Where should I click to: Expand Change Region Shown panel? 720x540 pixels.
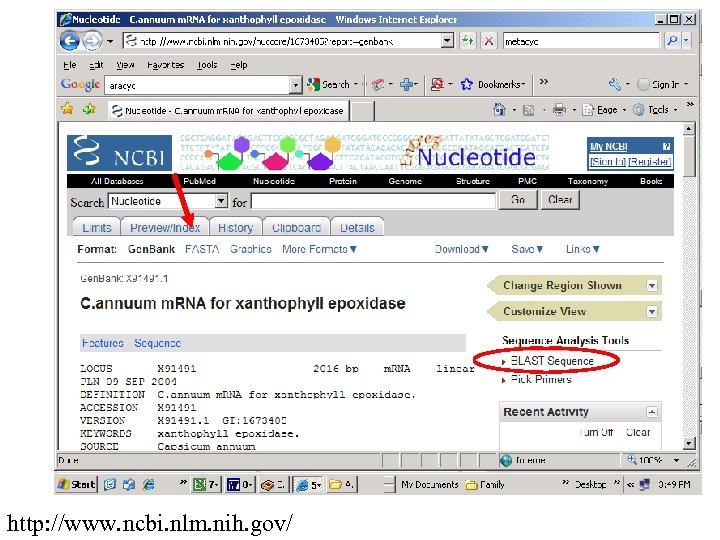pyautogui.click(x=652, y=286)
